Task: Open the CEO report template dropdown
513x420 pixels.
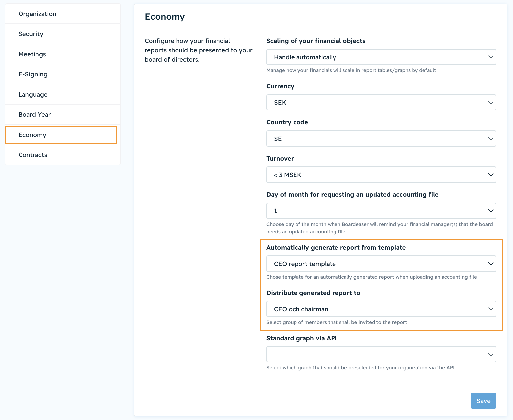Action: point(381,264)
